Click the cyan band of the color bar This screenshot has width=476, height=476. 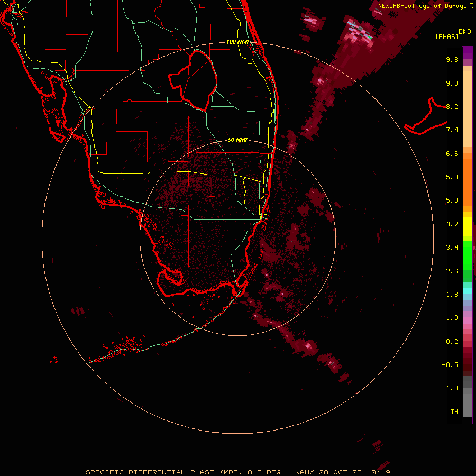[467, 291]
